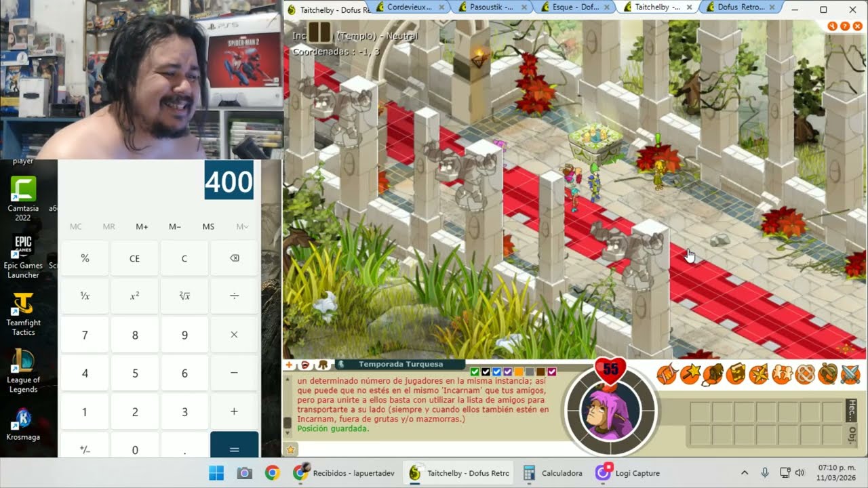This screenshot has width=868, height=488.
Task: Open the characteristics panel icon
Action: pyautogui.click(x=667, y=374)
